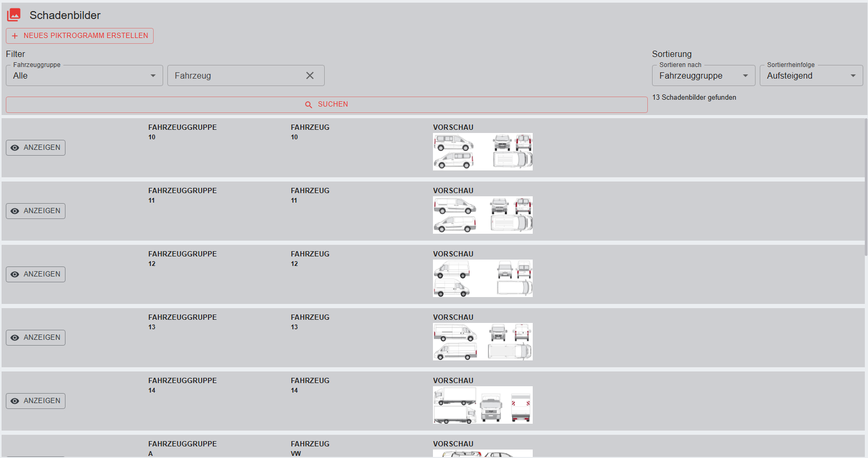Click eye icon in Fahrzeuggruppe 10 row
This screenshot has height=458, width=868.
click(15, 148)
